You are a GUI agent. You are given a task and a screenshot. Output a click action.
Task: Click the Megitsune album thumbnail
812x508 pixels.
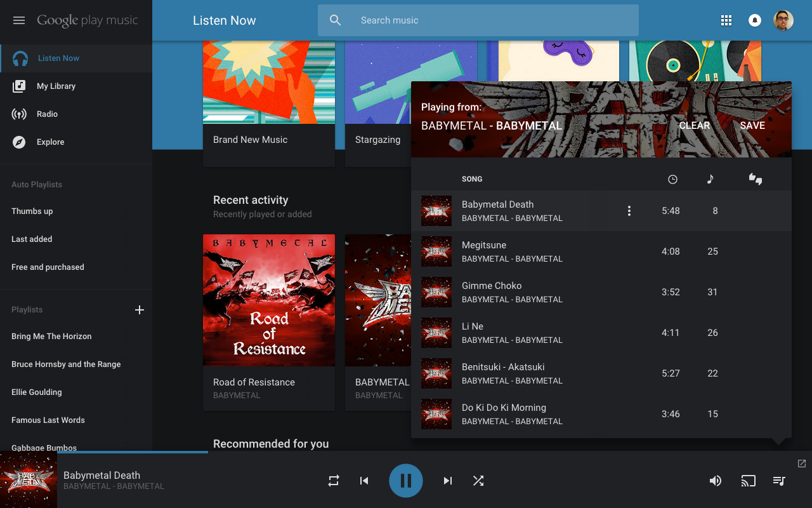point(436,251)
